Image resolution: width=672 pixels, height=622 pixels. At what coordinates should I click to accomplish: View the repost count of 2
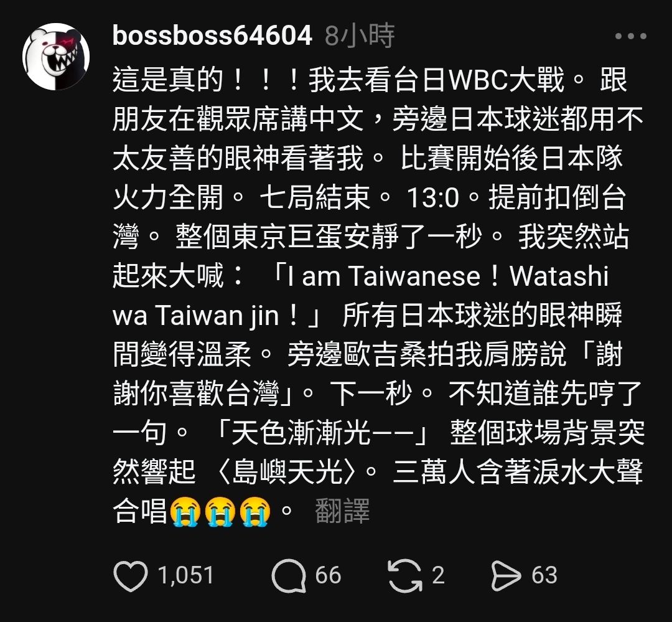(438, 575)
